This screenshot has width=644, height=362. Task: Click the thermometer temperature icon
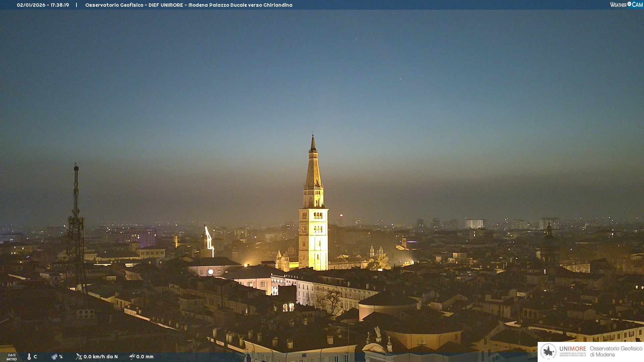(x=29, y=357)
